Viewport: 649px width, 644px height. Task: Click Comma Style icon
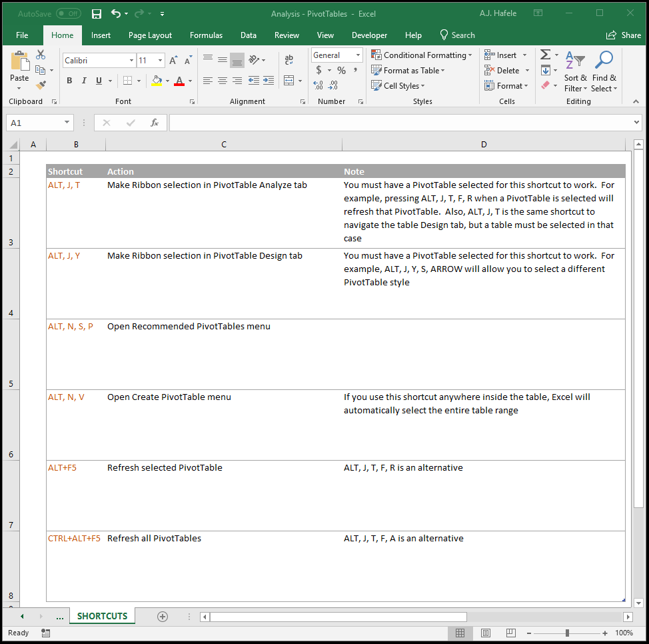(356, 70)
